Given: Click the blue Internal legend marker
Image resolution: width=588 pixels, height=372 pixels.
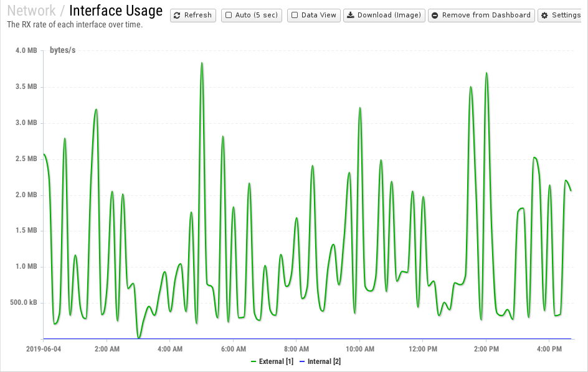Looking at the screenshot, I should point(302,361).
